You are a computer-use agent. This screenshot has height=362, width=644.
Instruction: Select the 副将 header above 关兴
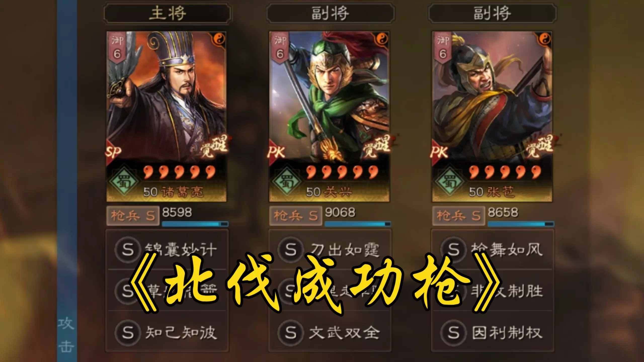coord(330,13)
